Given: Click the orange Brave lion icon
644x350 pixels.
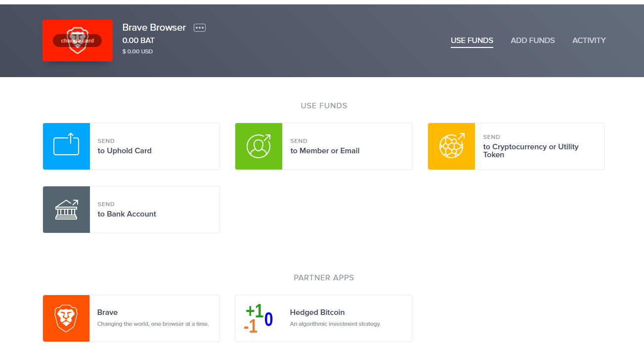Looking at the screenshot, I should 66,318.
